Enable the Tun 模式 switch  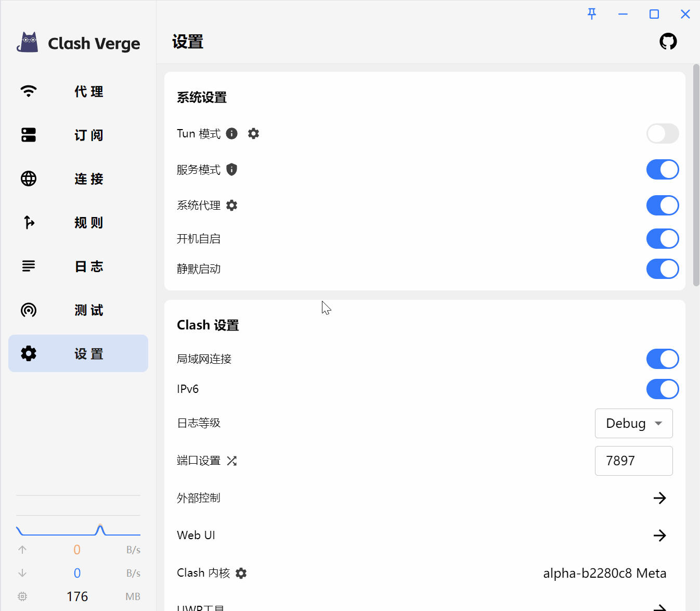point(663,134)
